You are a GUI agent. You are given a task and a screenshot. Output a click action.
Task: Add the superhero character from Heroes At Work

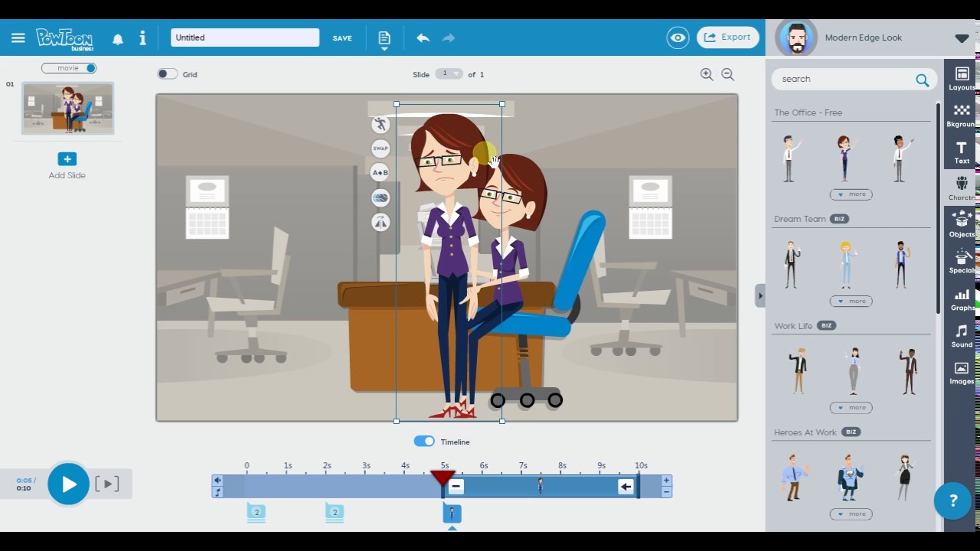[x=850, y=477]
